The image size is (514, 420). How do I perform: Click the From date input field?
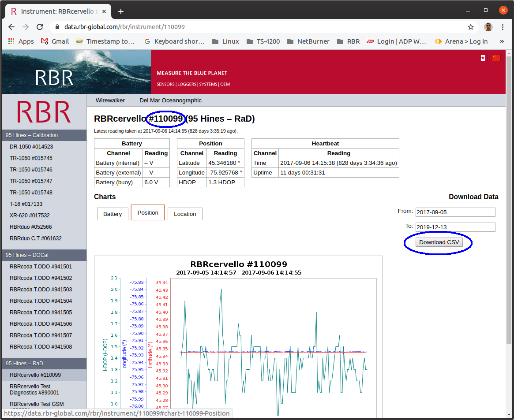point(455,212)
